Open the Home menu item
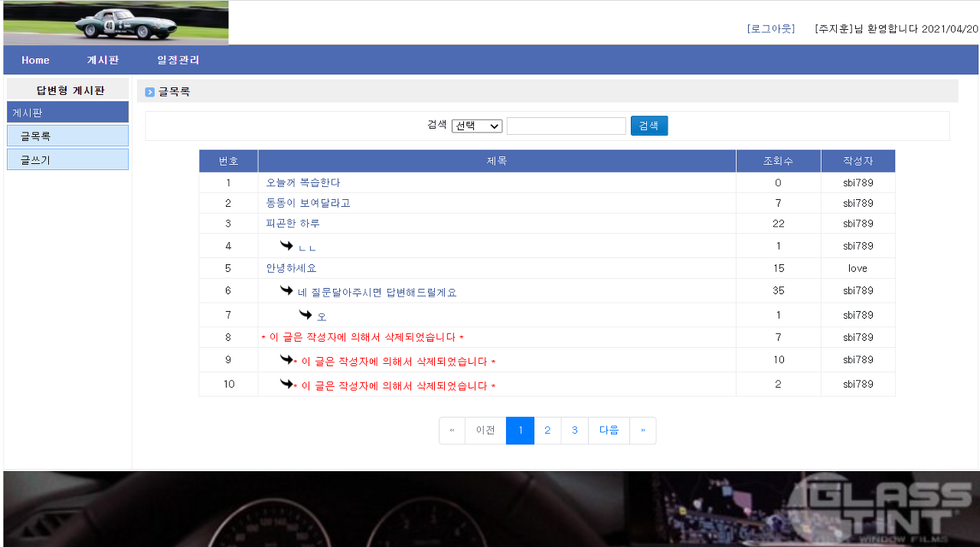This screenshot has width=980, height=547. [35, 60]
